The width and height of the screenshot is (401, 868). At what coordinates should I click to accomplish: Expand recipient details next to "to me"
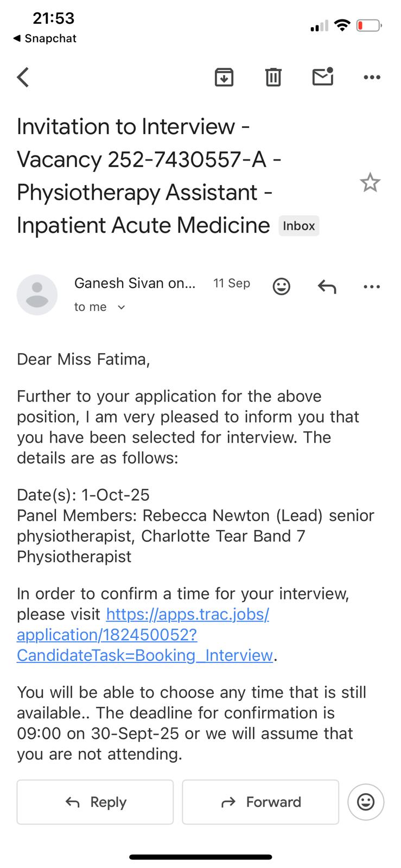point(122,307)
